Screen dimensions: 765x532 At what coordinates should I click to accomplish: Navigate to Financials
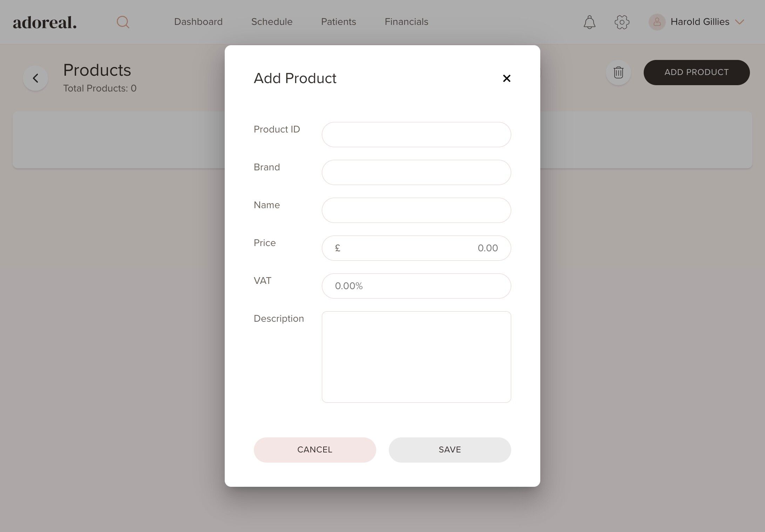(x=406, y=22)
